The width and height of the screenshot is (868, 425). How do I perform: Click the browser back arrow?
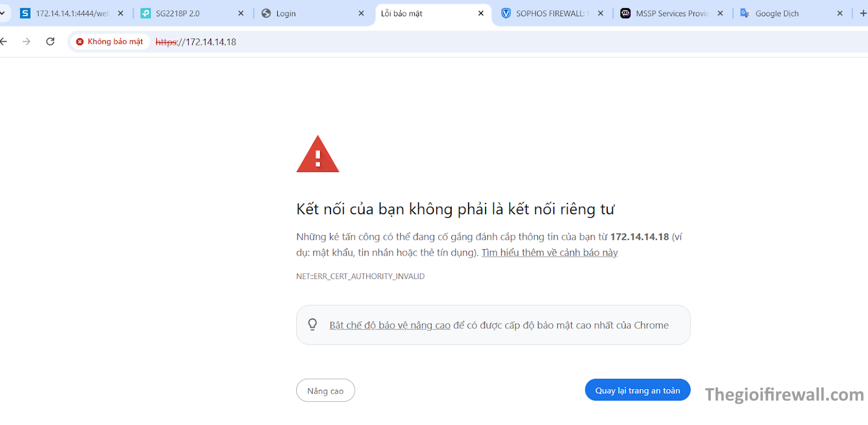click(x=4, y=42)
